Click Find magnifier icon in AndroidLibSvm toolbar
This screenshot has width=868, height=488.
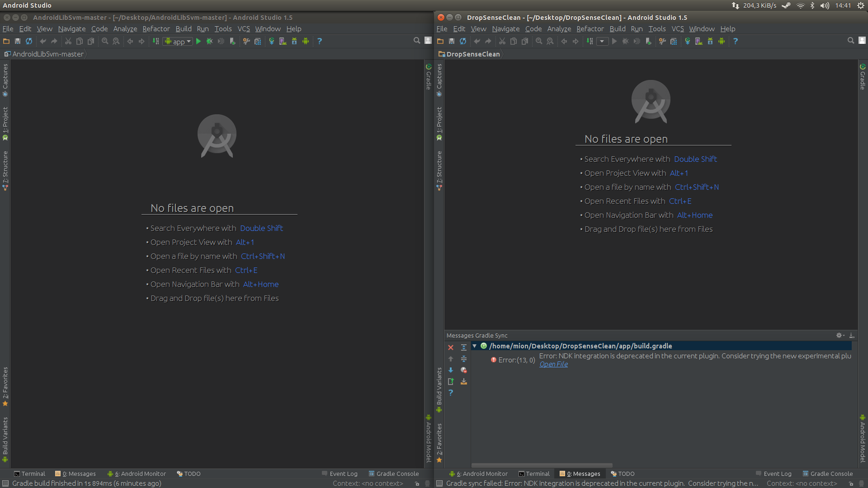105,41
